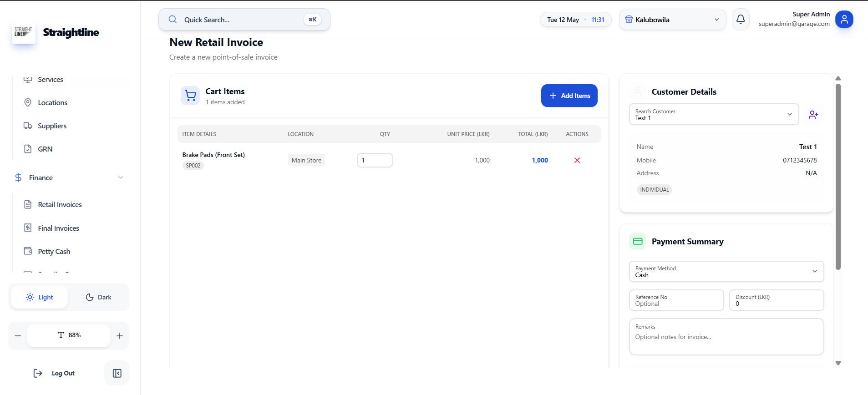This screenshot has height=395, width=868.
Task: Click the Final Invoices receipt icon
Action: tap(28, 228)
